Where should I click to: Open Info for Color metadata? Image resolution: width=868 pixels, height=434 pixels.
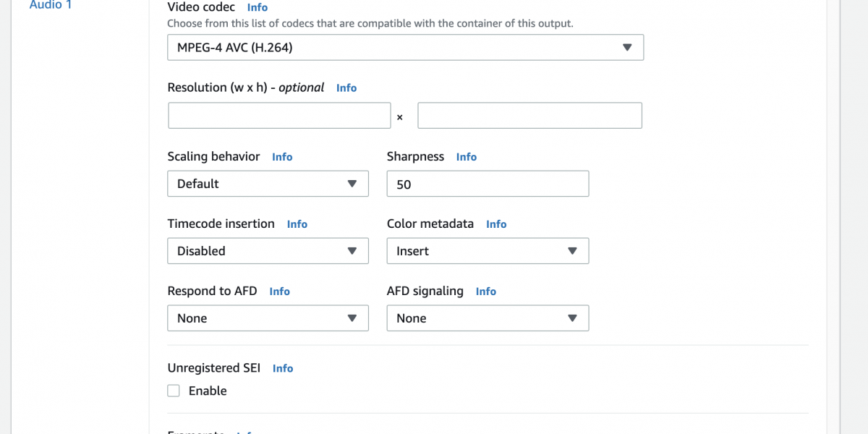pyautogui.click(x=496, y=224)
